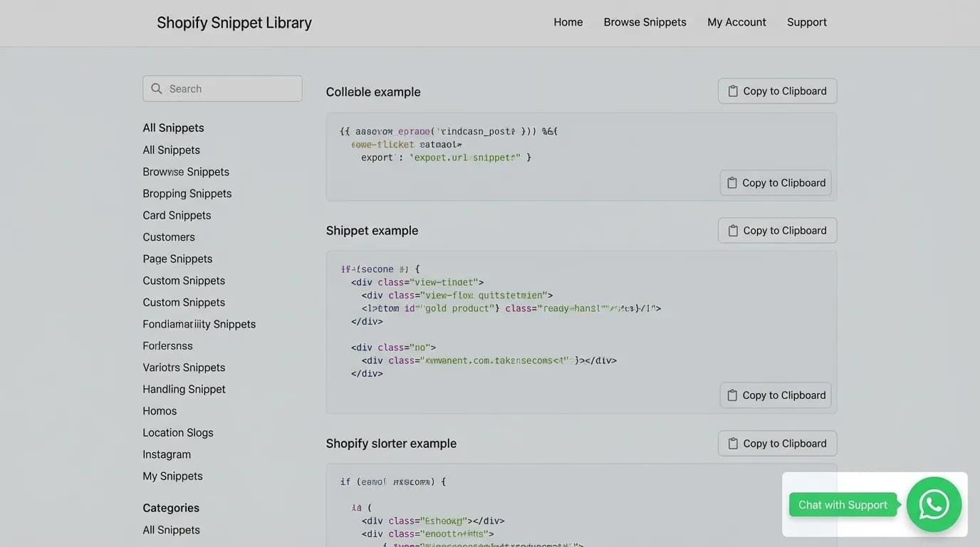The image size is (980, 547).
Task: Click the Shippet example heading
Action: pyautogui.click(x=372, y=231)
